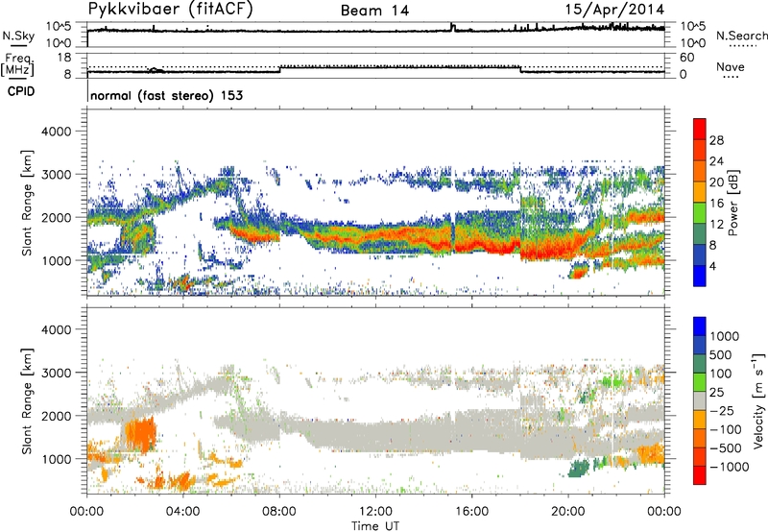Click the "25" label on the velocity colorbar
Image resolution: width=768 pixels, height=532 pixels.
pyautogui.click(x=717, y=393)
